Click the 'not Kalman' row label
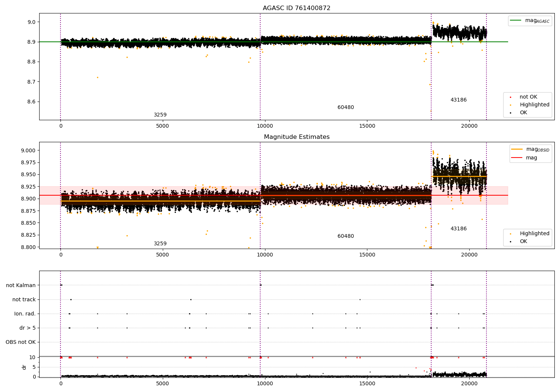 [21, 286]
